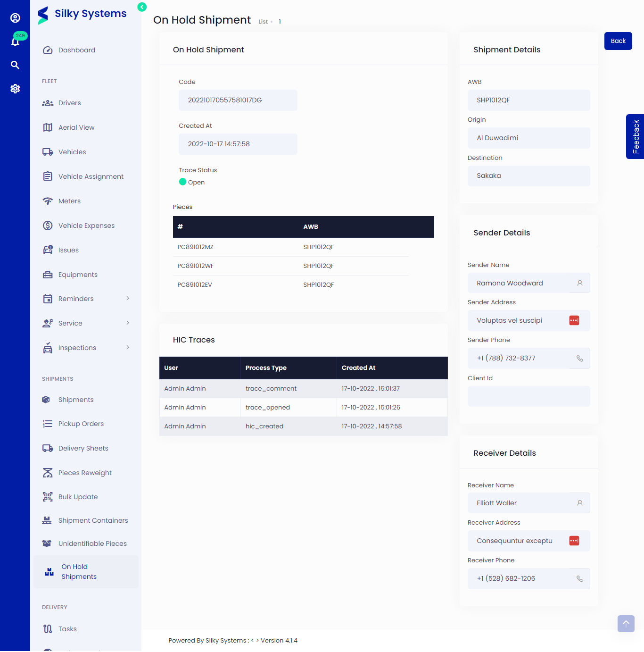The height and width of the screenshot is (652, 644).
Task: Click the scroll-to-top arrow at bottom right
Action: click(626, 623)
